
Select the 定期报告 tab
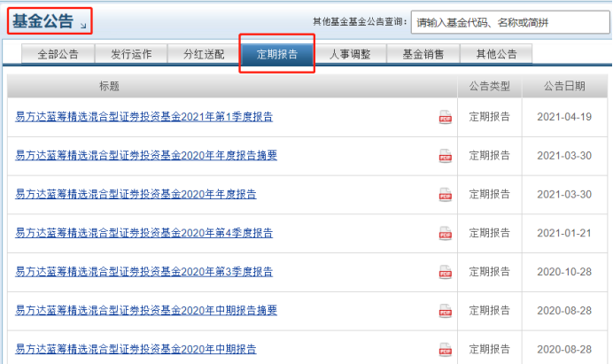(x=277, y=54)
